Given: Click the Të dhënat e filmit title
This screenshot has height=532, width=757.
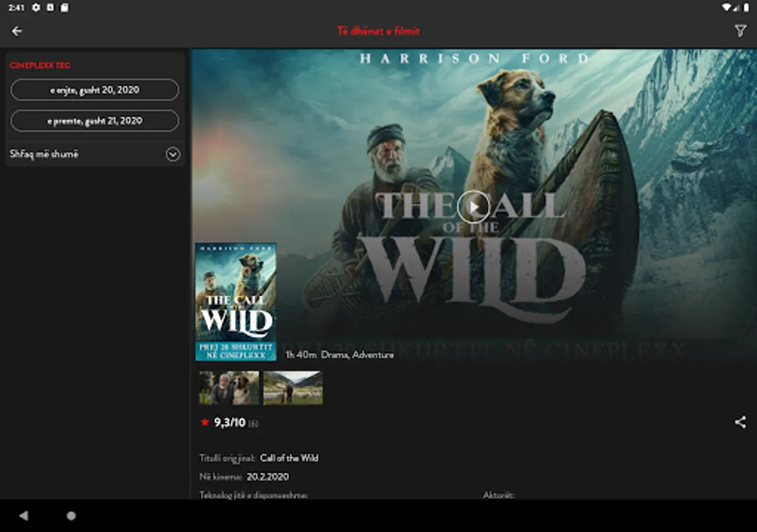Looking at the screenshot, I should pyautogui.click(x=378, y=31).
